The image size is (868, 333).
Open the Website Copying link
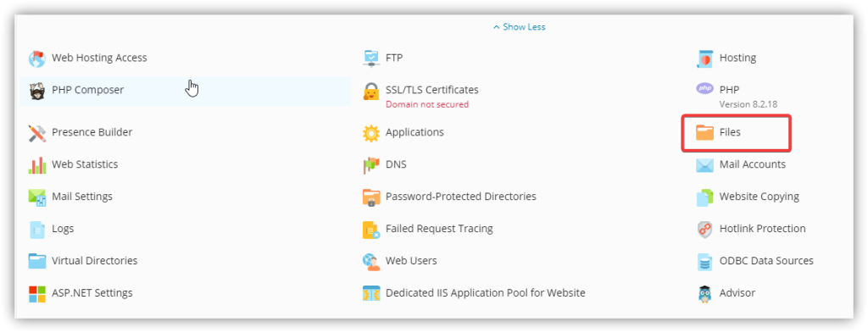[759, 197]
